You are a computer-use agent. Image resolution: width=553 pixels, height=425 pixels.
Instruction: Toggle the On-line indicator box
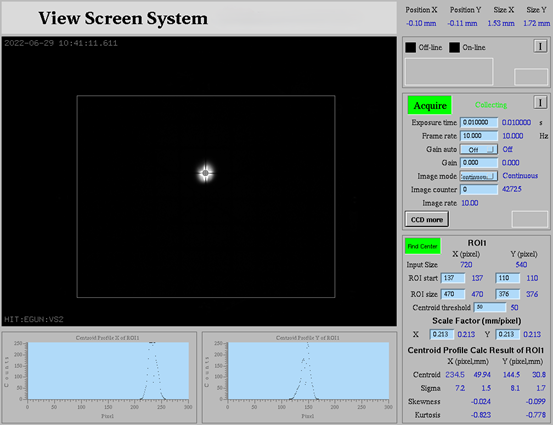454,47
